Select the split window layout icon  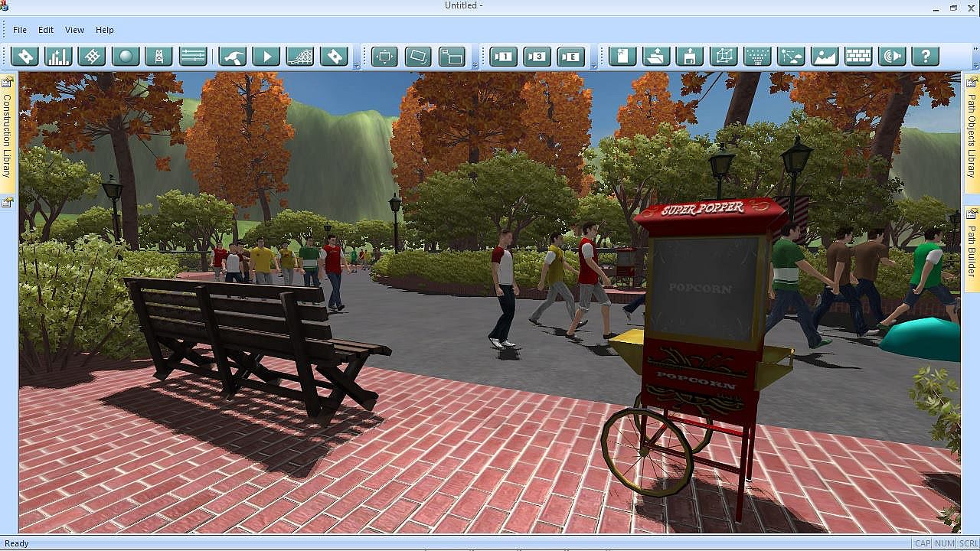[452, 56]
